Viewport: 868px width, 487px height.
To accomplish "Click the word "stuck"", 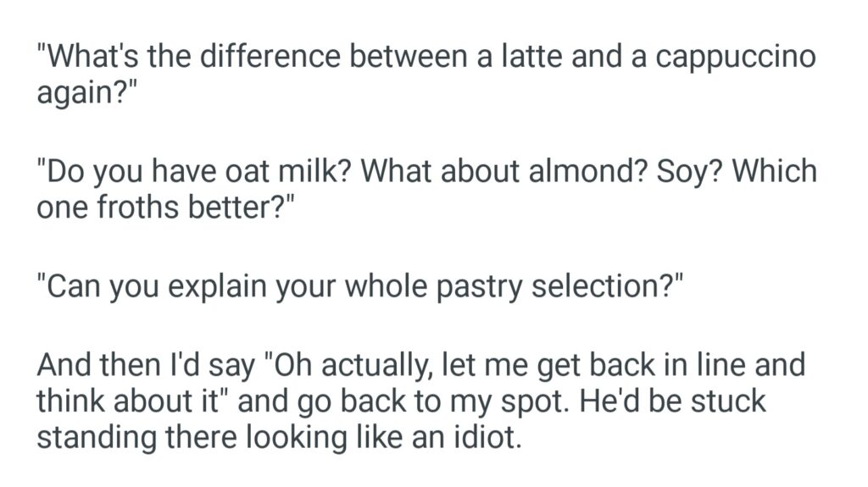I will (x=730, y=401).
